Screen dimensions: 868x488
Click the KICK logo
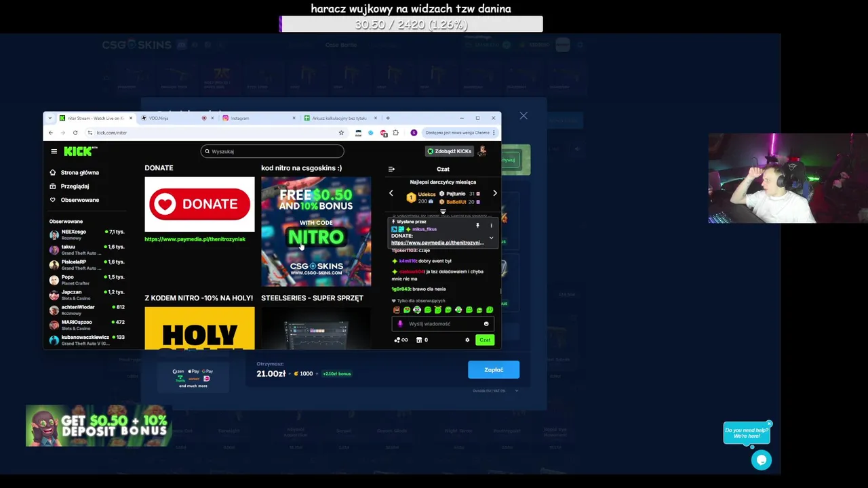point(81,151)
